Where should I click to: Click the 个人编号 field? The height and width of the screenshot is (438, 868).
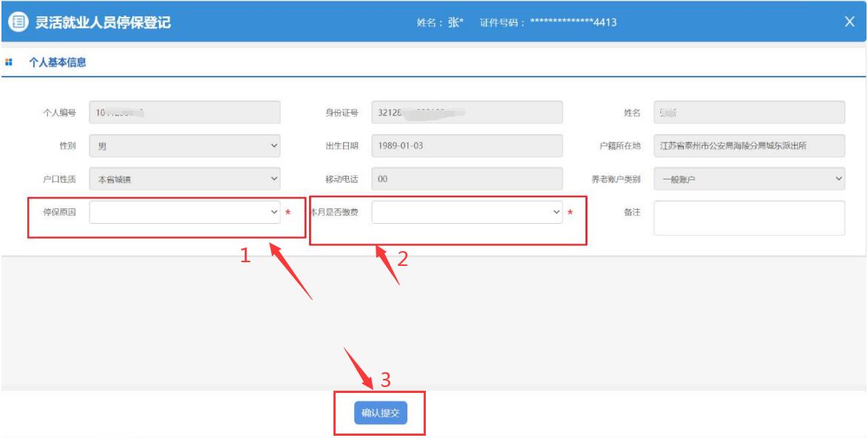[184, 112]
